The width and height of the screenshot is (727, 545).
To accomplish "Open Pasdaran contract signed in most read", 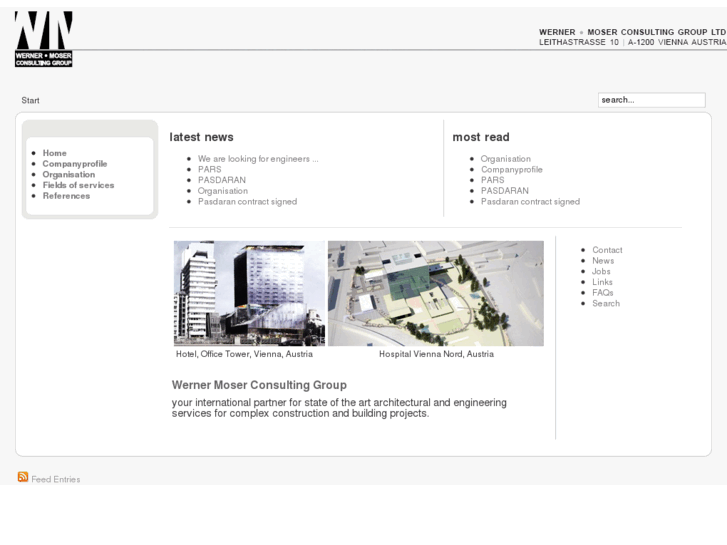I will [530, 201].
